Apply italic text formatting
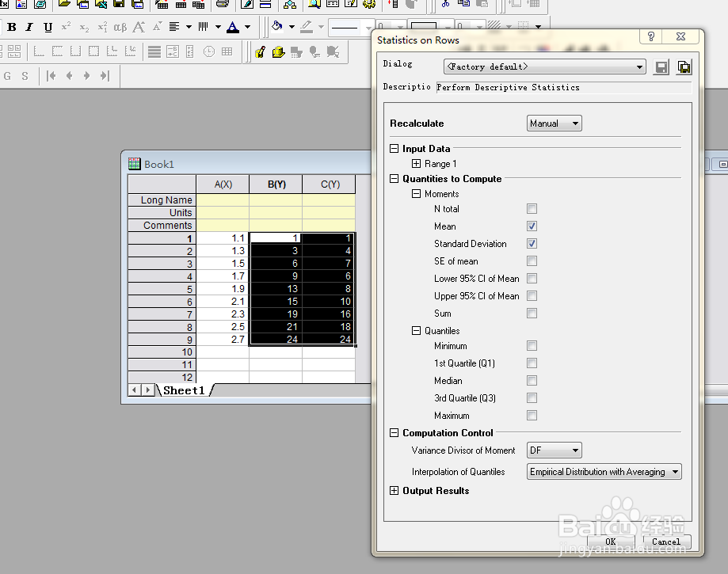The image size is (728, 574). [29, 27]
